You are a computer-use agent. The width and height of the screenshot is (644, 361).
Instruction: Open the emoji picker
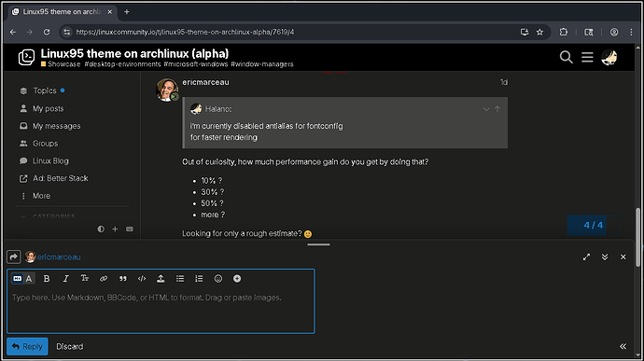click(218, 279)
